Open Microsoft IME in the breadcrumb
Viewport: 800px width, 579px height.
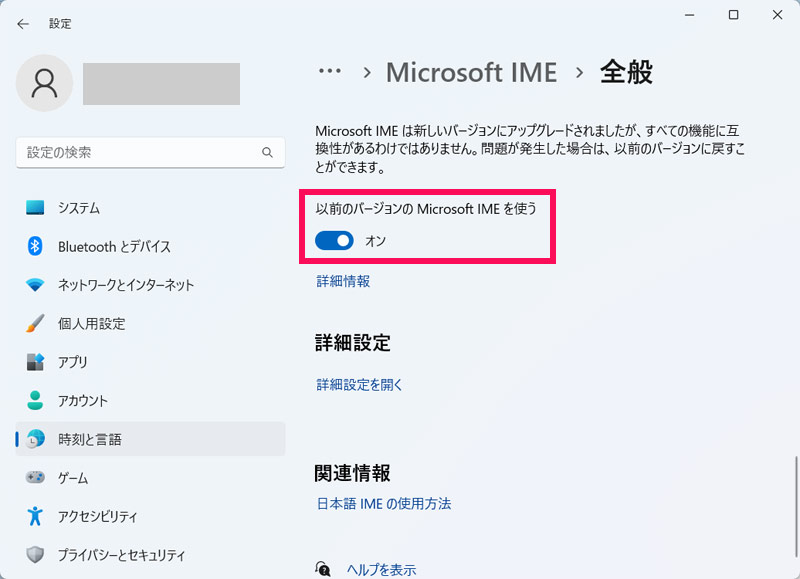point(471,72)
